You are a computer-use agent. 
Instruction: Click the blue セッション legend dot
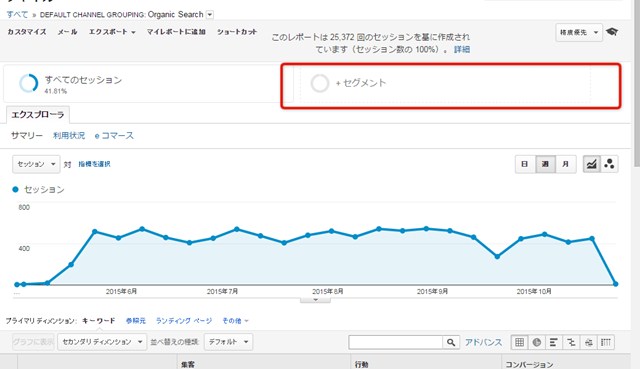point(16,189)
